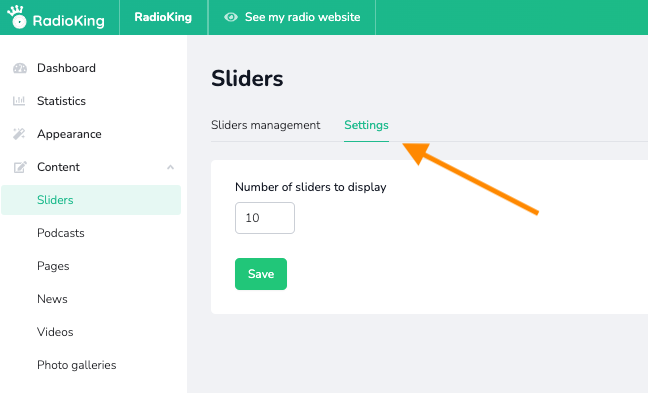Click the Content edit pencil icon
648x393 pixels.
click(20, 167)
